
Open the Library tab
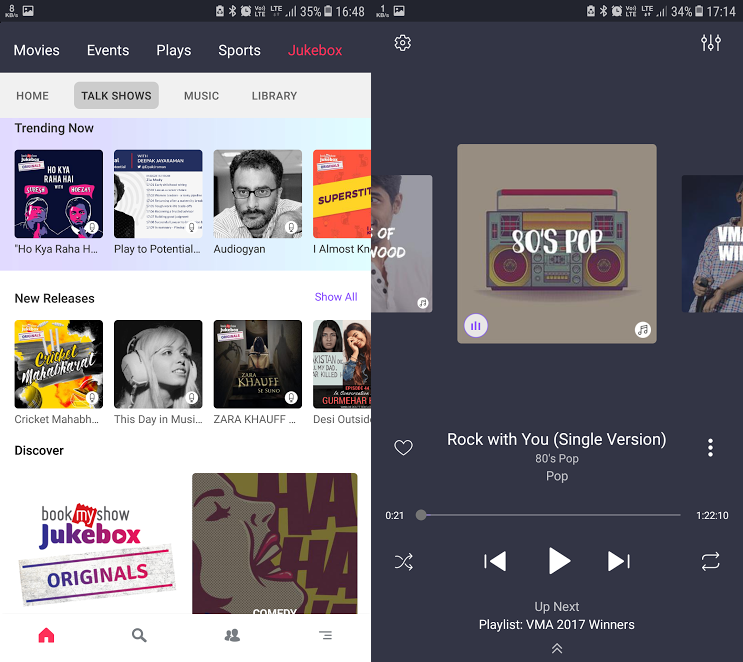274,96
